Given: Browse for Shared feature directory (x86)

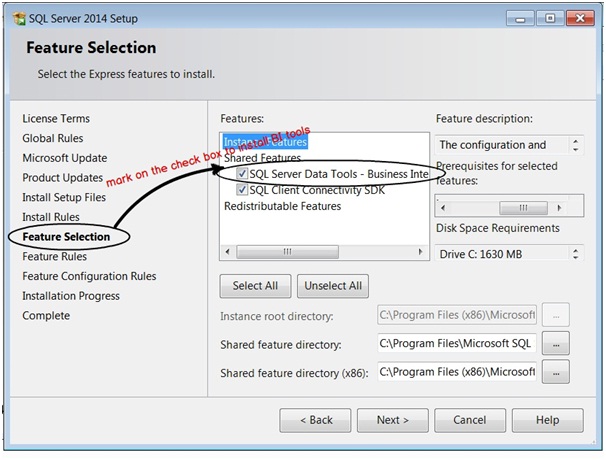Looking at the screenshot, I should (x=556, y=372).
